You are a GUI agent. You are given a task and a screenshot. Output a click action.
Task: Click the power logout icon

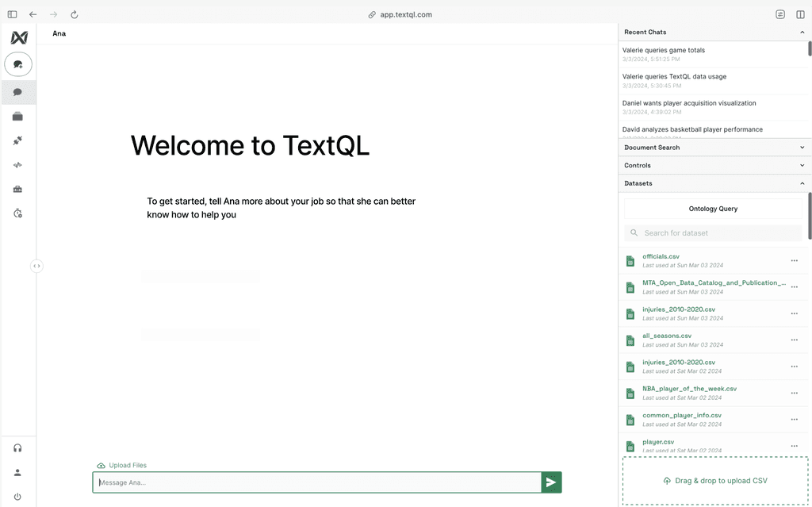coord(17,497)
